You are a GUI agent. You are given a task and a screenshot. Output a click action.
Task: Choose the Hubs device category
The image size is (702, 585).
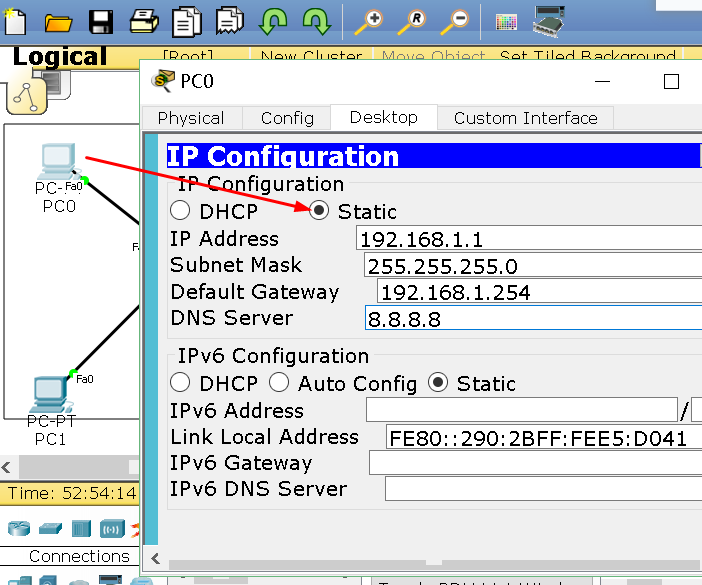coord(81,529)
